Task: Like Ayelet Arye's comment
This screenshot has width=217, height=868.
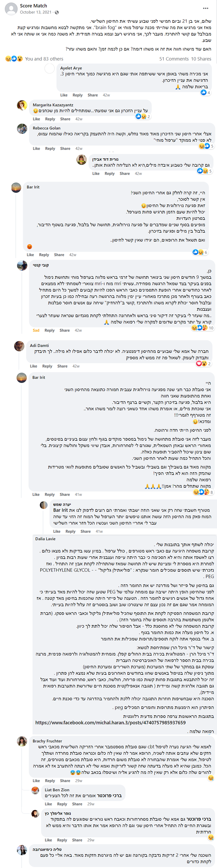Action: pyautogui.click(x=64, y=95)
